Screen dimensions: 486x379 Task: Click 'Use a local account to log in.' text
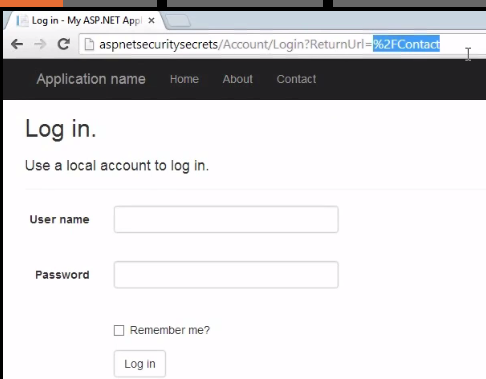coord(117,166)
